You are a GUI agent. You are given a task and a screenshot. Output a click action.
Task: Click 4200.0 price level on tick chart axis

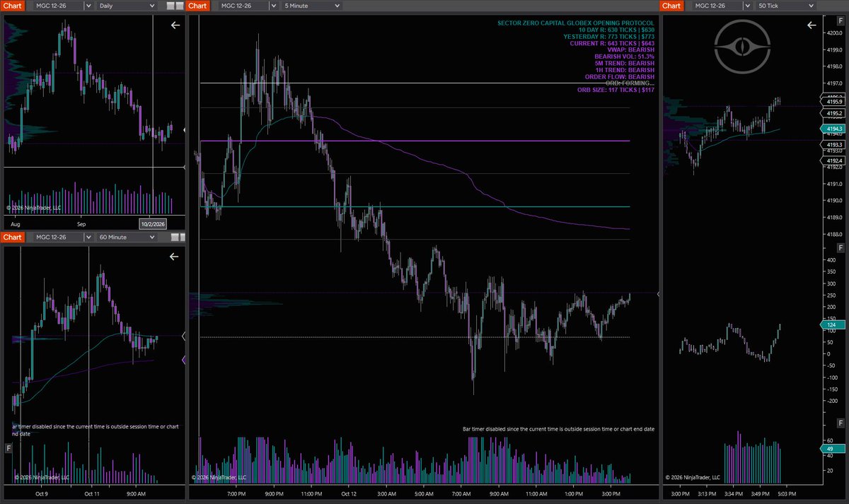[833, 33]
